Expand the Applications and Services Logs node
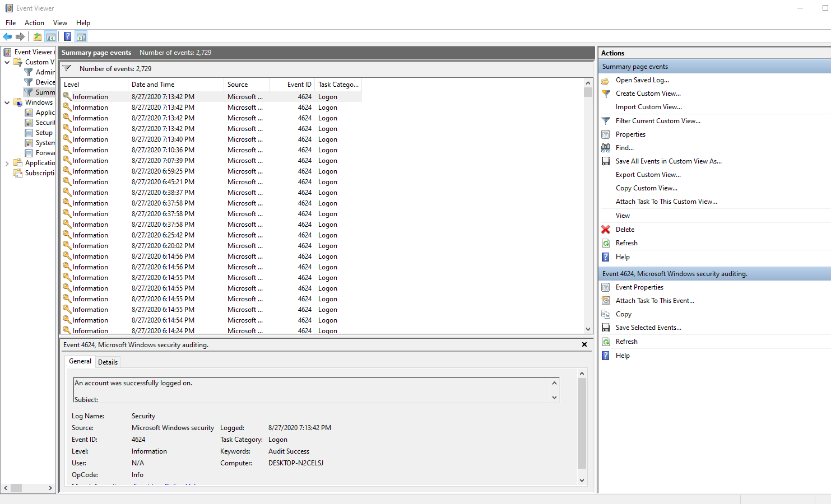 click(x=7, y=163)
